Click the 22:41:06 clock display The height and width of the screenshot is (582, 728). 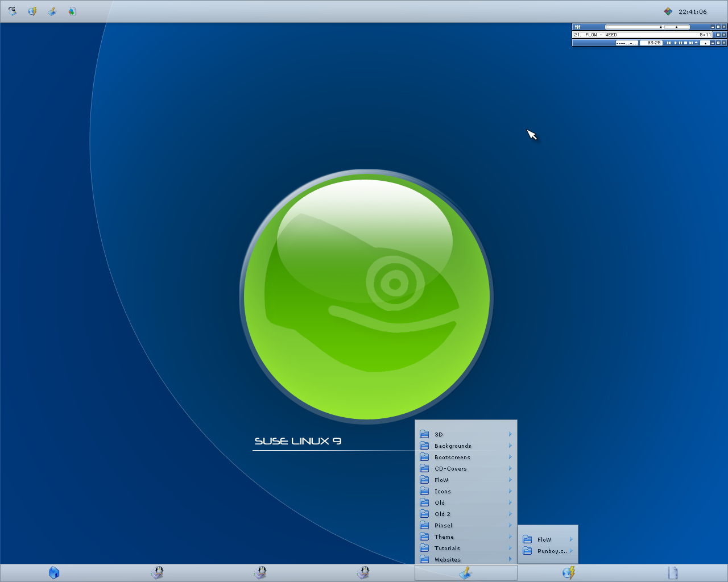693,11
